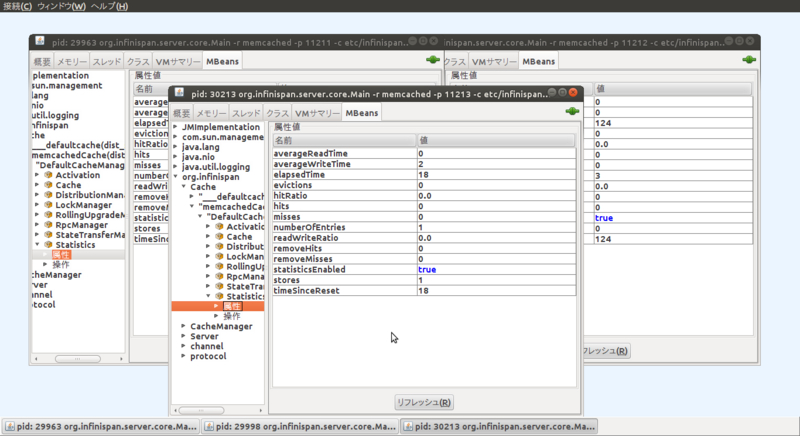Click the green connection icon in pid 29963 window

click(x=433, y=60)
